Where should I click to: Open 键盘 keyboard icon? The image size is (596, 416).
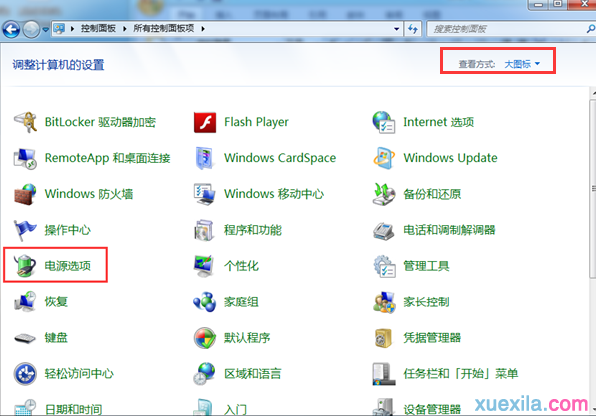click(x=25, y=338)
